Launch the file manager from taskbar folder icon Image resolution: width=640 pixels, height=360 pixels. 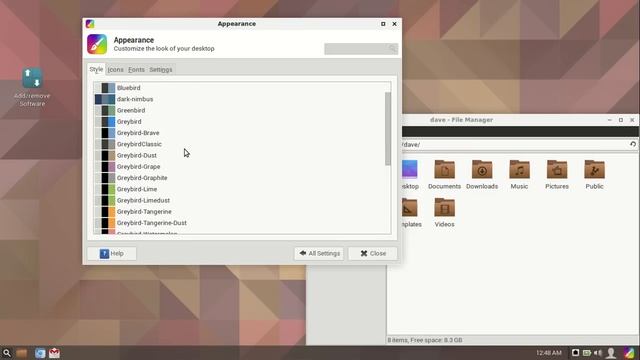[22, 353]
